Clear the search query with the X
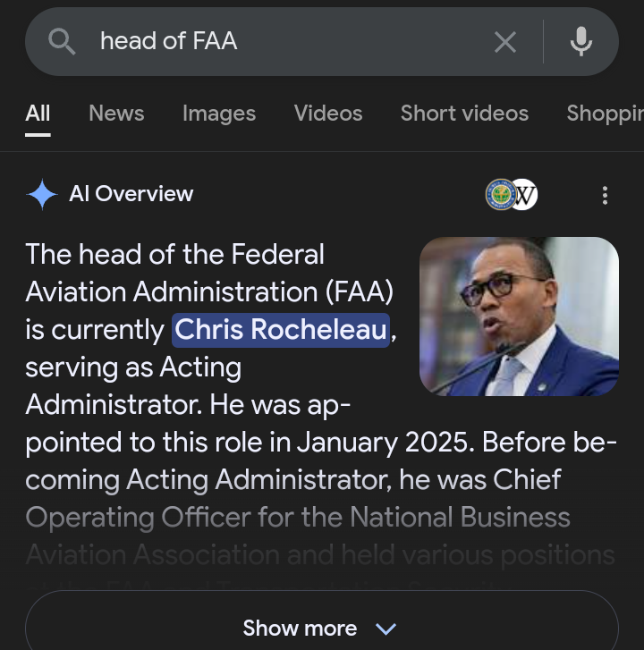 point(505,41)
